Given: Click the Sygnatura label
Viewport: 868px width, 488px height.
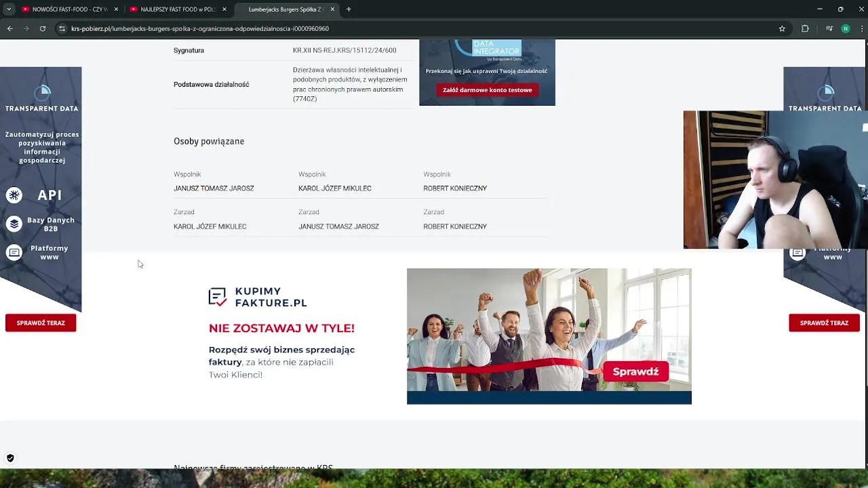Looking at the screenshot, I should tap(189, 50).
